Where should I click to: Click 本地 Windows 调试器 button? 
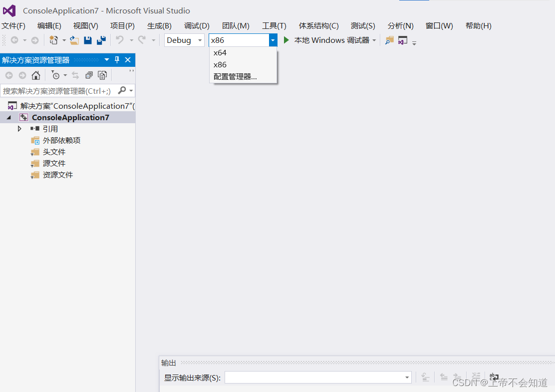coord(332,40)
